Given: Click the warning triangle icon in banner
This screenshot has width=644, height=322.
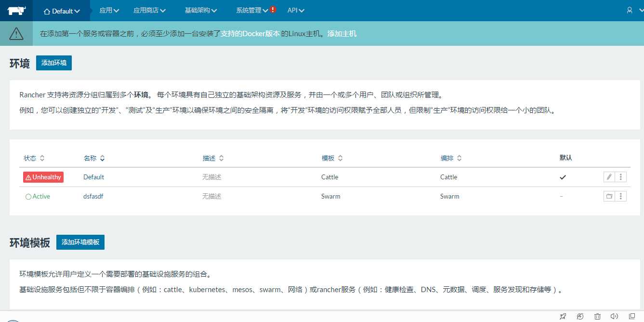Looking at the screenshot, I should (x=16, y=33).
